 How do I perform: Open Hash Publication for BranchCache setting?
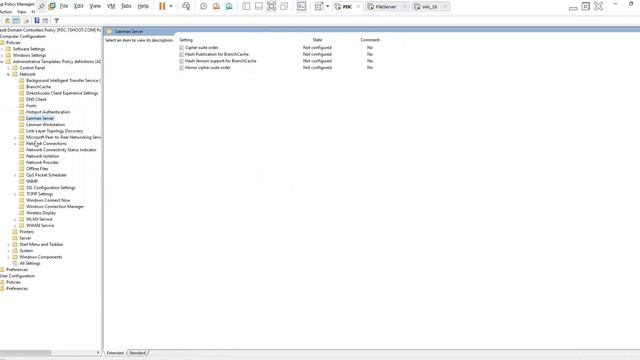click(217, 54)
